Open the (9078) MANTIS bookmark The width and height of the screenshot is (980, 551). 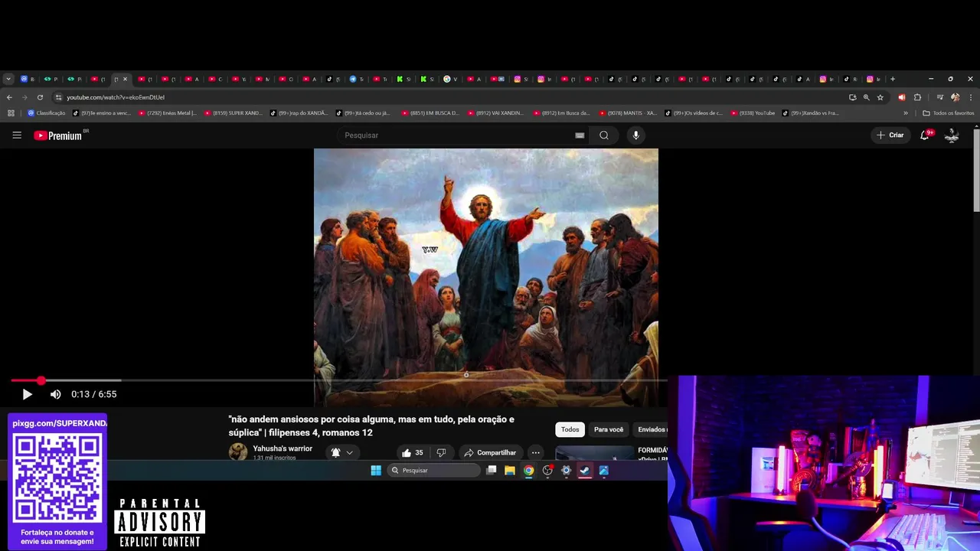click(628, 113)
